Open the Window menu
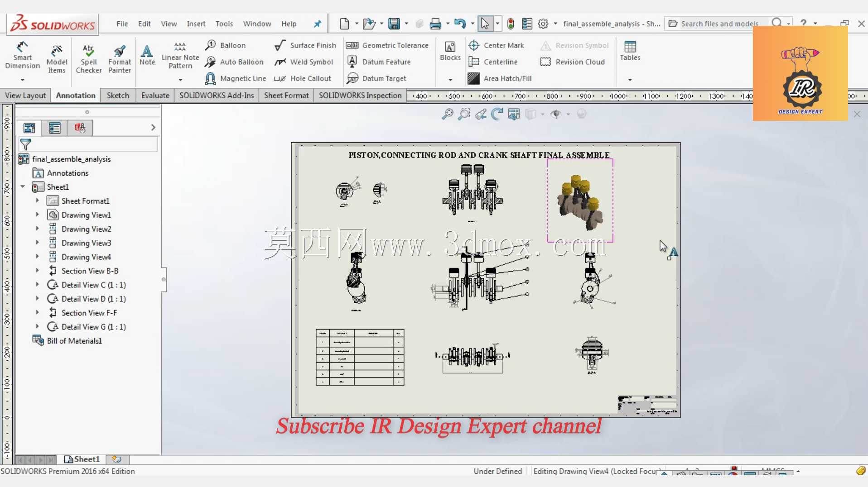 pos(257,24)
